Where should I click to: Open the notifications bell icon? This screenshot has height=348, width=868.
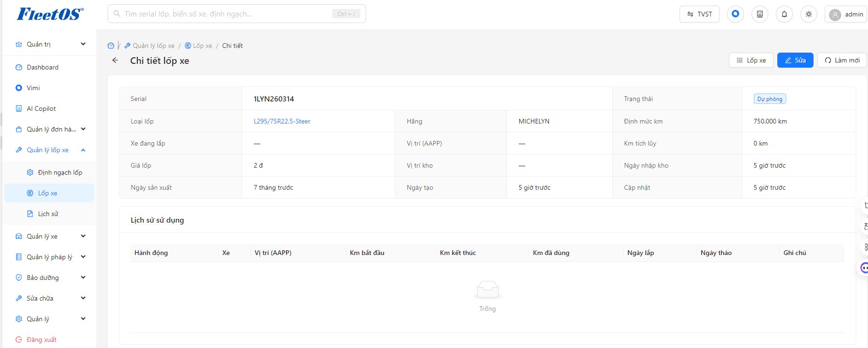tap(784, 14)
